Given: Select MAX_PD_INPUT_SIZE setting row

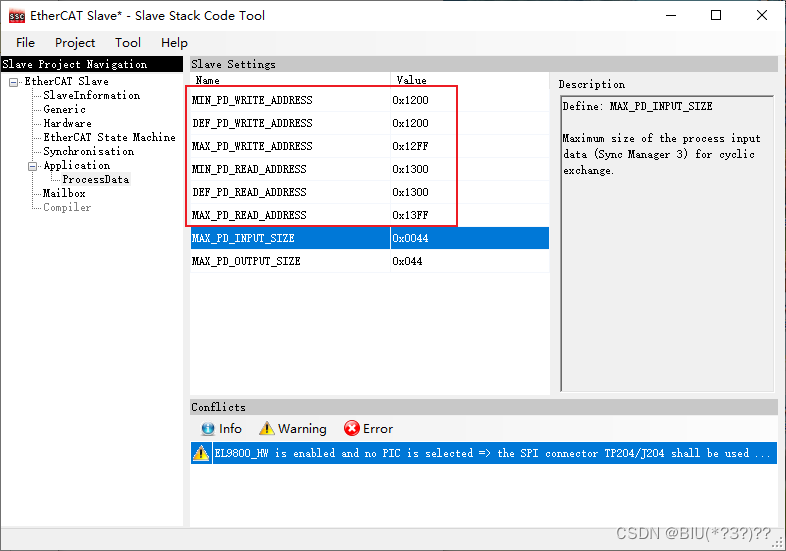Looking at the screenshot, I should (x=369, y=238).
